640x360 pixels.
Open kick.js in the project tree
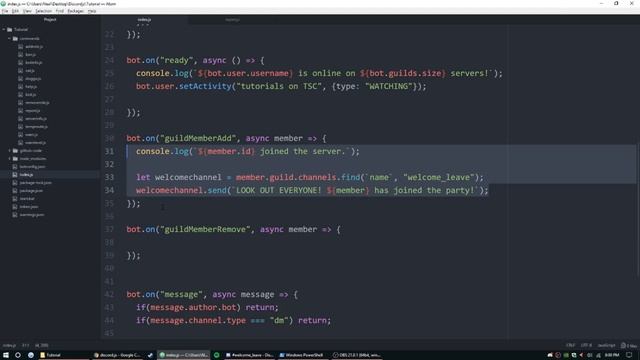(30, 94)
